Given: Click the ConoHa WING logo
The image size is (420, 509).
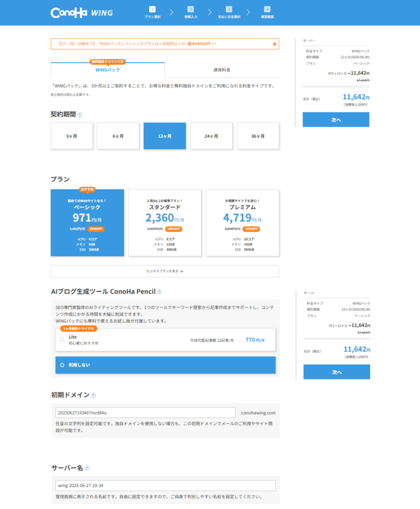Looking at the screenshot, I should click(82, 13).
